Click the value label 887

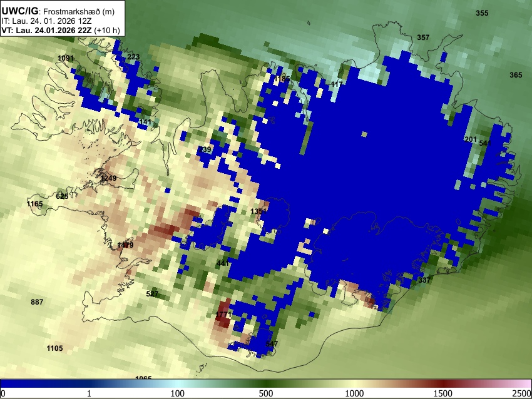(x=37, y=302)
